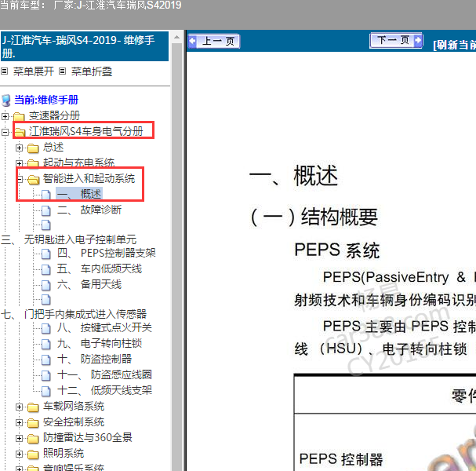Open the 防撞雷达与360全景 section

tap(88, 437)
